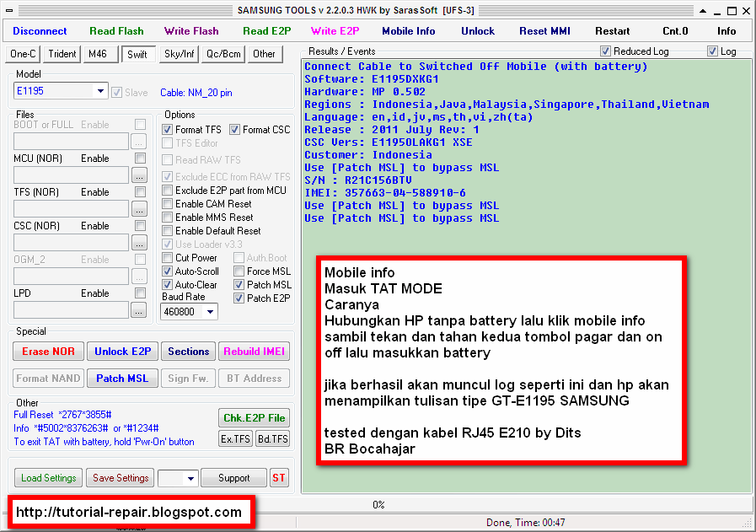
Task: Click the Unlock E2P button
Action: coord(122,352)
